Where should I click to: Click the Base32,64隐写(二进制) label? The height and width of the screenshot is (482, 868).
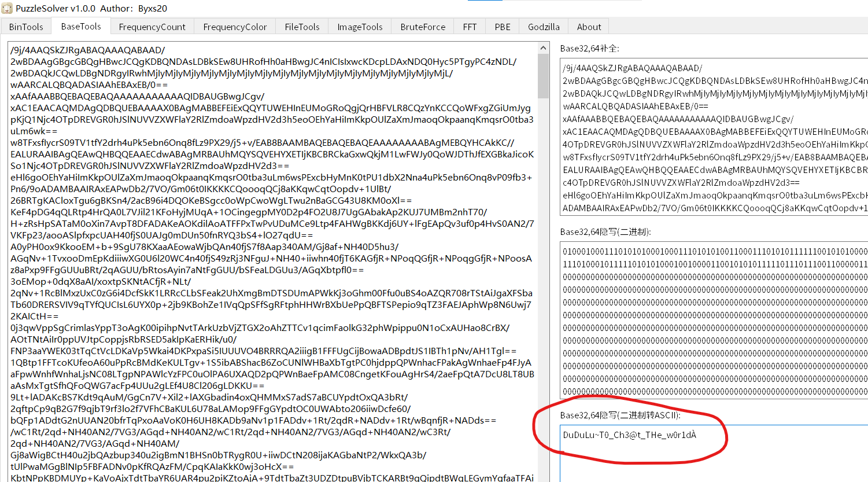(x=605, y=231)
